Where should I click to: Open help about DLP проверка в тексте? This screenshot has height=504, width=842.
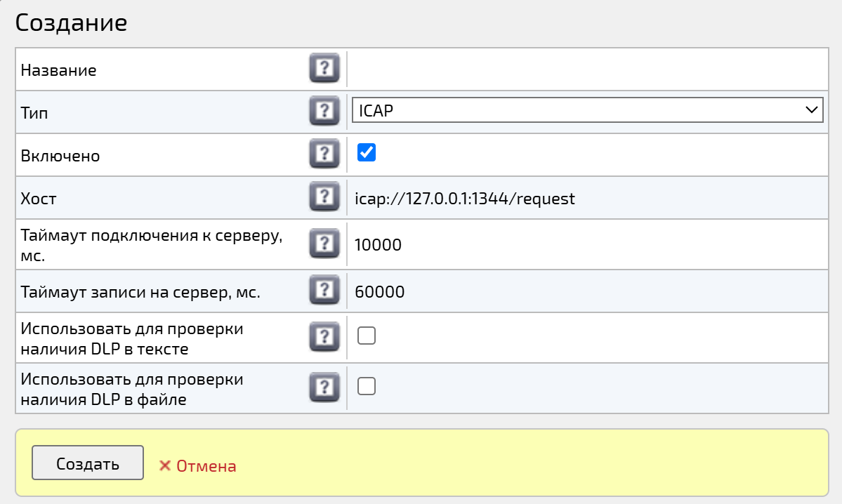pos(324,336)
